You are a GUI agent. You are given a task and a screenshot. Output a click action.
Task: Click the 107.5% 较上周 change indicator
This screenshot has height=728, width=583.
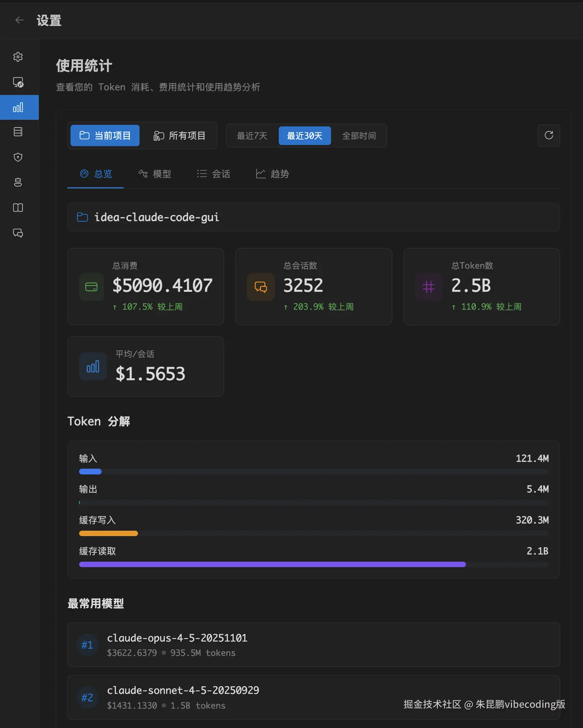tap(148, 307)
